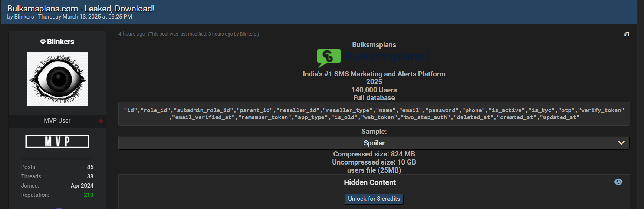Open the Blinkers eye avatar image

click(57, 79)
